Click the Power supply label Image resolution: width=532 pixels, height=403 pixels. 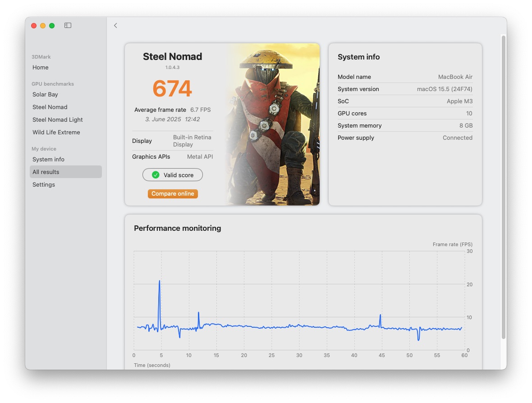(356, 138)
